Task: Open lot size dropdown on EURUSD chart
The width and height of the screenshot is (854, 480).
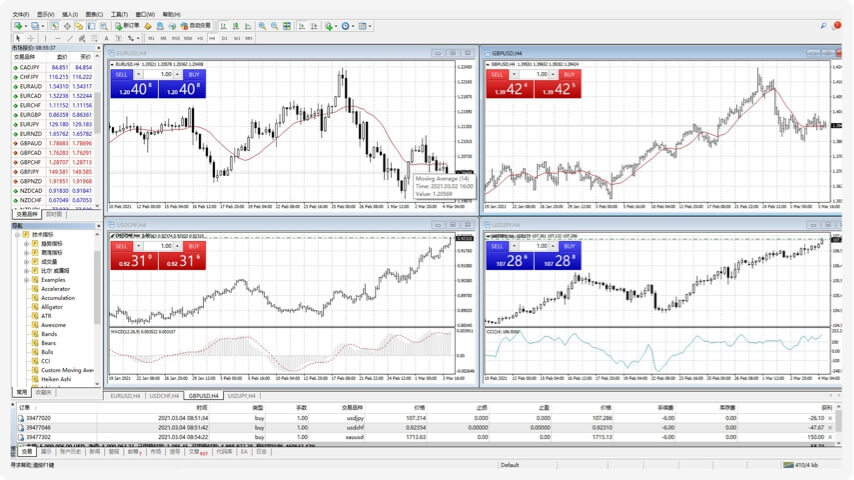Action: [178, 74]
